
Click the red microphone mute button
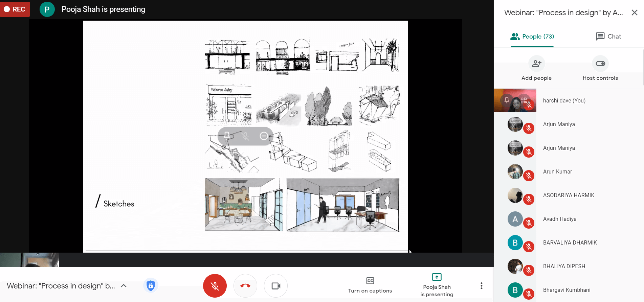(215, 286)
